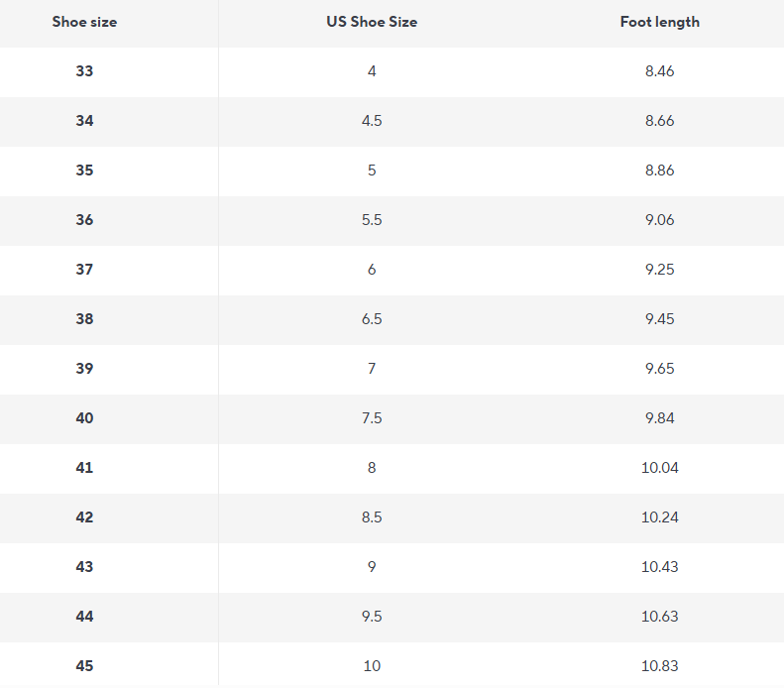Select foot length 10.43 cell
Viewport: 784px width, 688px height.
click(x=659, y=567)
